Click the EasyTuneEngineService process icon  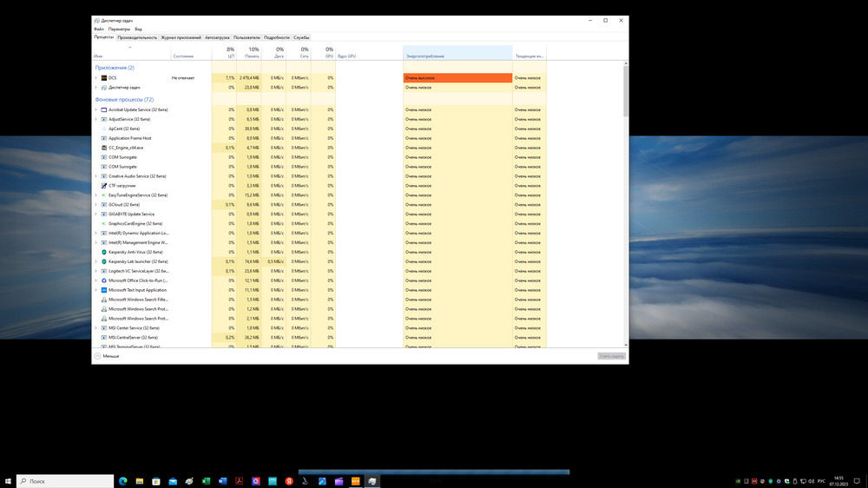coord(104,195)
